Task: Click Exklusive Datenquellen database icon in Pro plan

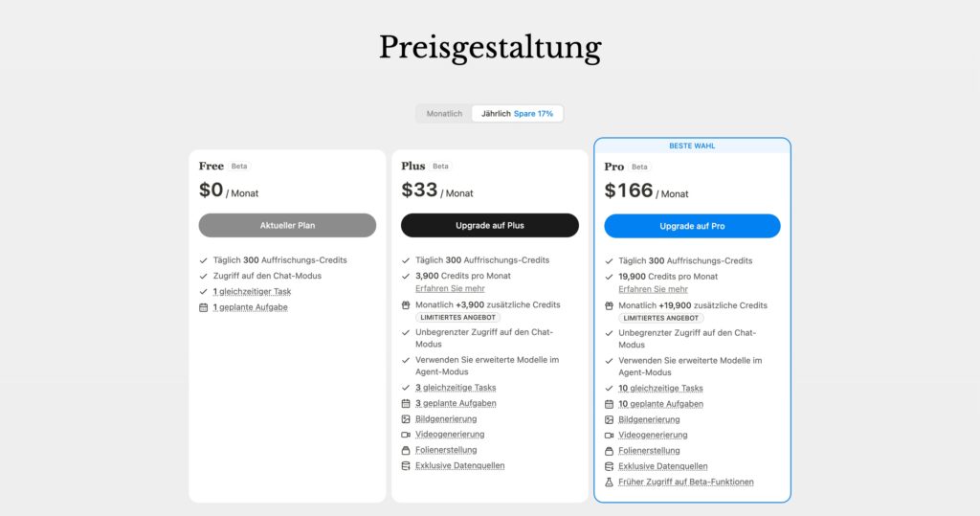Action: coord(609,466)
